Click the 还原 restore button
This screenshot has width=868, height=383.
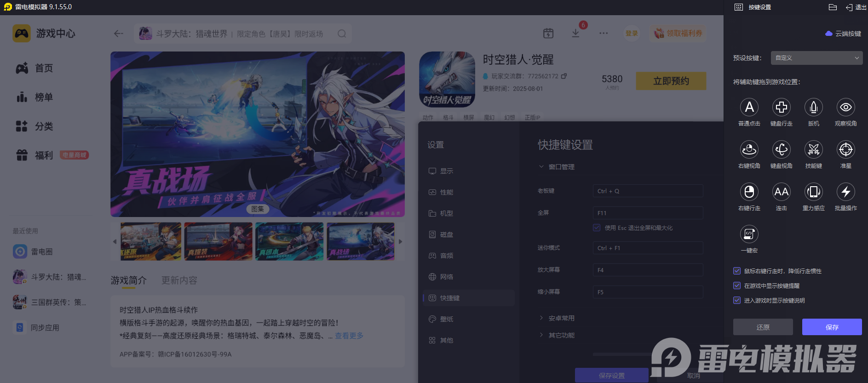(x=763, y=327)
